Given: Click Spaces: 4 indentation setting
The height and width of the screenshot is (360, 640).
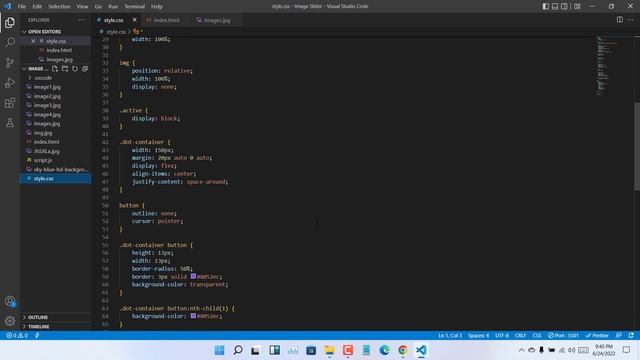Looking at the screenshot, I should [x=478, y=336].
